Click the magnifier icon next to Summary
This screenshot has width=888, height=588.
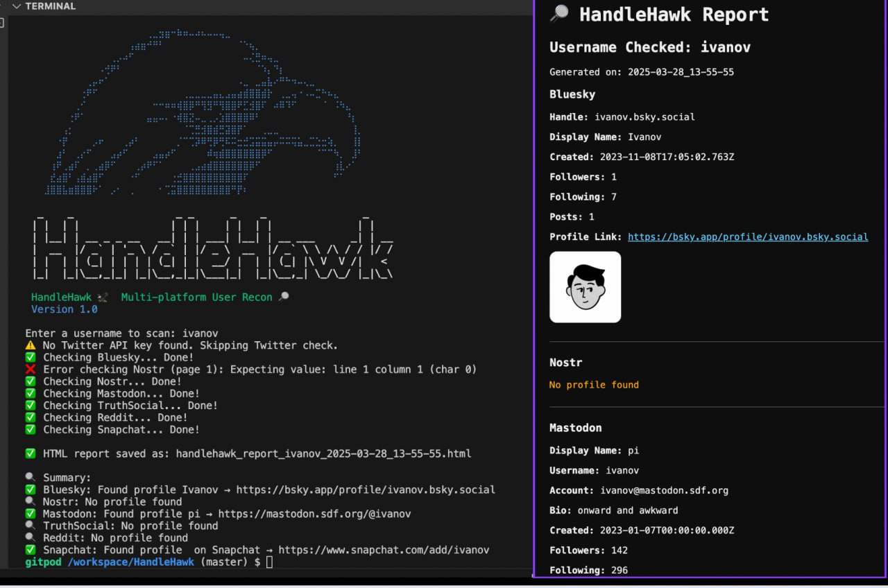(x=31, y=478)
